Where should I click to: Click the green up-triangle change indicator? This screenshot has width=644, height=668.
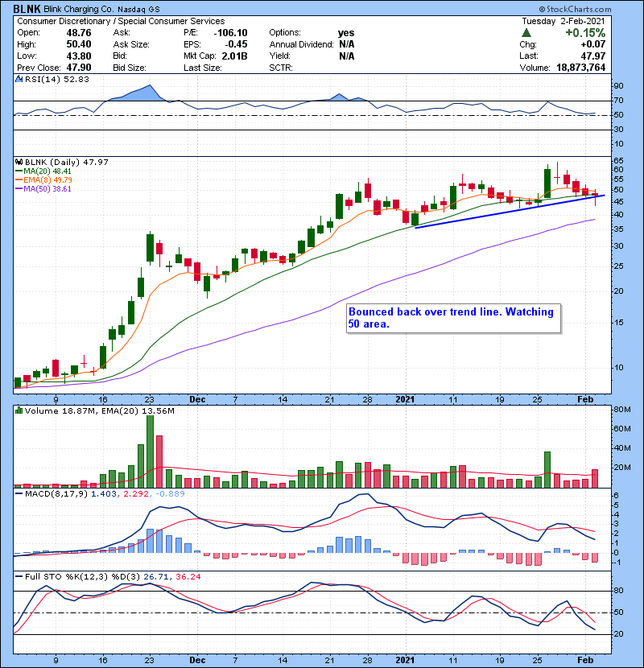[x=526, y=33]
